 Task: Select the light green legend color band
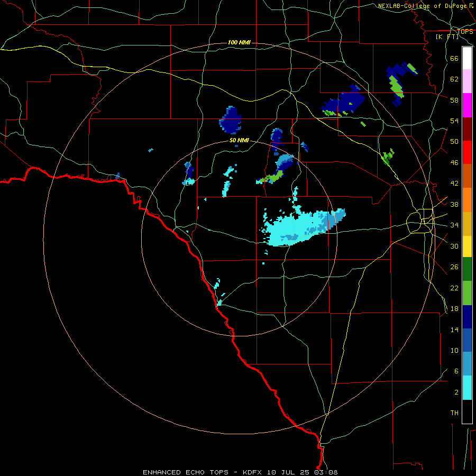[x=467, y=293]
